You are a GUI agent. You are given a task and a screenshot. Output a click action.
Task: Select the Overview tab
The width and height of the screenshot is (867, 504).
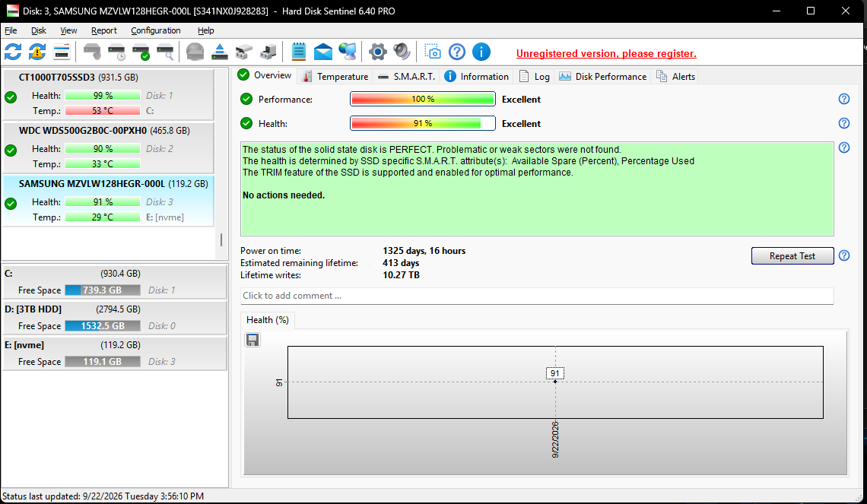coord(265,75)
